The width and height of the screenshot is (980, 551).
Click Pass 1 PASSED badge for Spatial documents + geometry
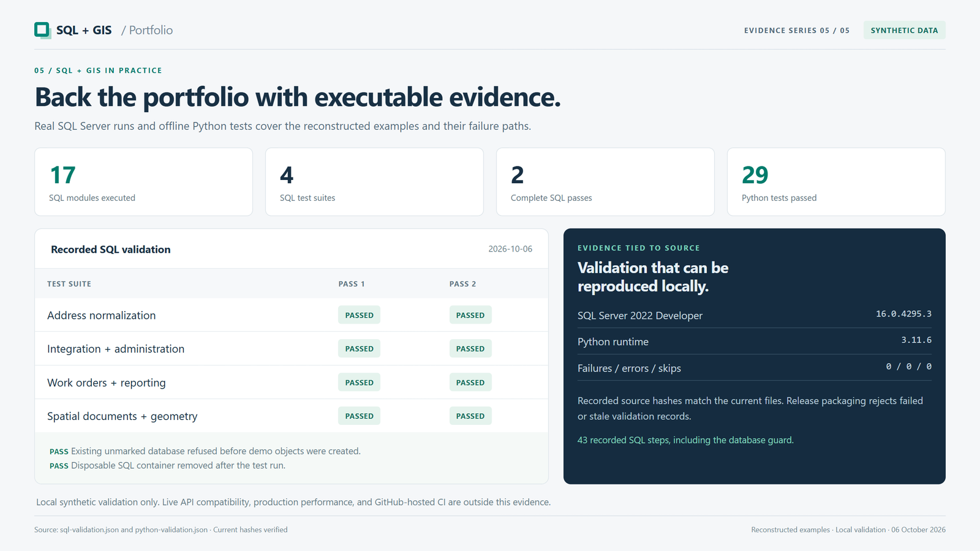tap(359, 416)
